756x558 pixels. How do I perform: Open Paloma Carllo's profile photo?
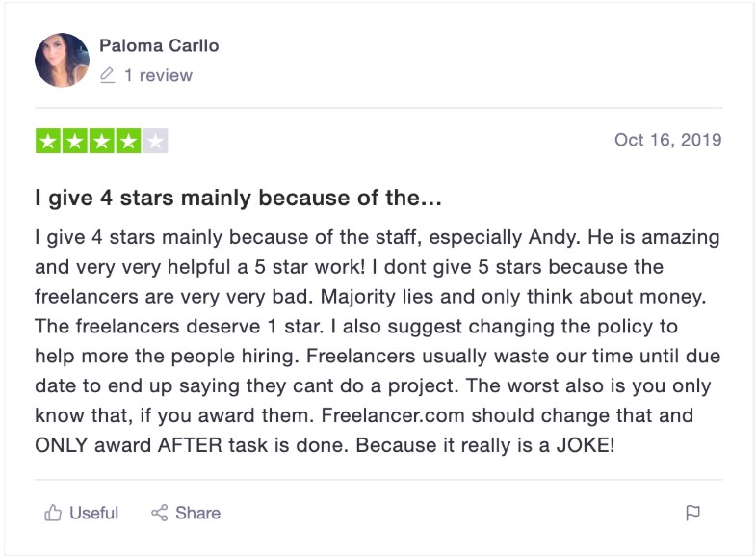pos(63,60)
